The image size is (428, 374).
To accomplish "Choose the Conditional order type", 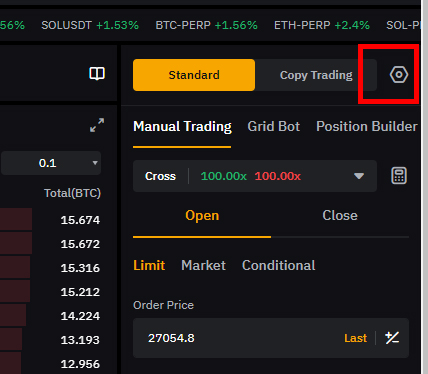I will (279, 265).
